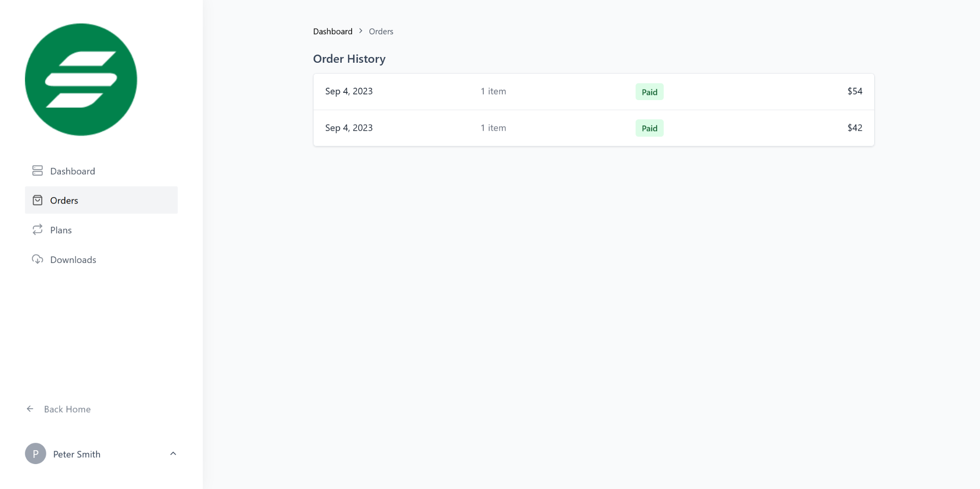Click the Paid badge on the $54 order

point(649,91)
